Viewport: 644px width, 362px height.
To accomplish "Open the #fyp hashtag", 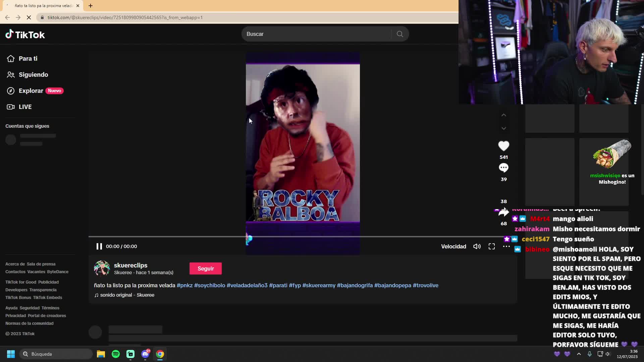I will coord(295,285).
